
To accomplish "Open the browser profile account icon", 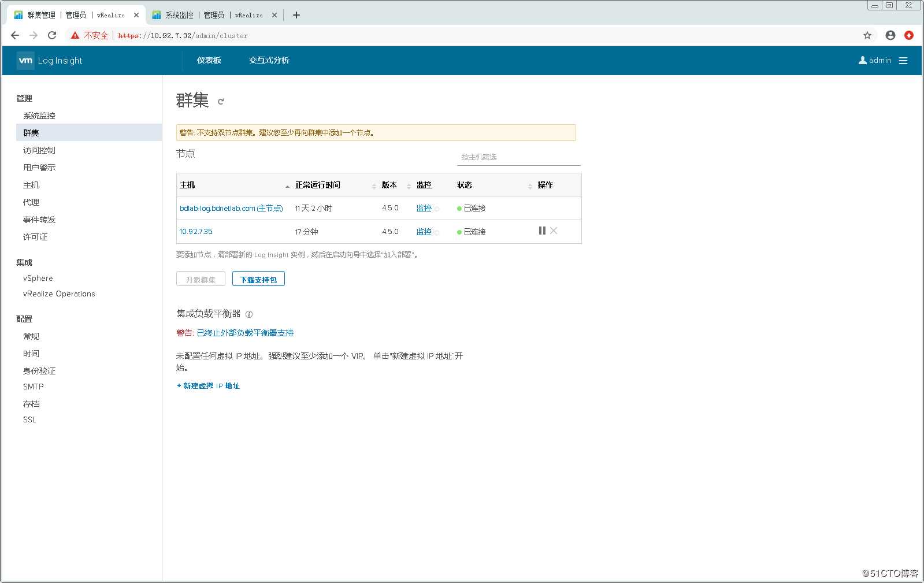I will coord(890,35).
